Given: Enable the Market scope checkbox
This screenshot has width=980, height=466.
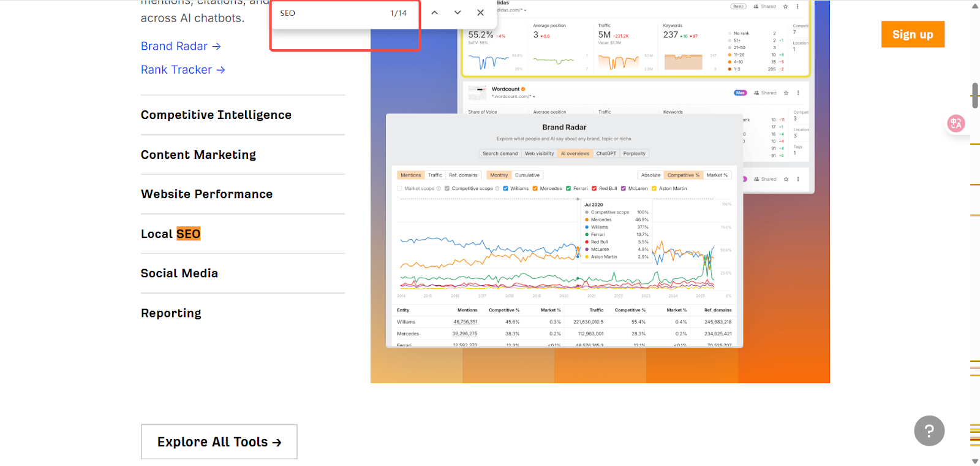Looking at the screenshot, I should pyautogui.click(x=399, y=189).
